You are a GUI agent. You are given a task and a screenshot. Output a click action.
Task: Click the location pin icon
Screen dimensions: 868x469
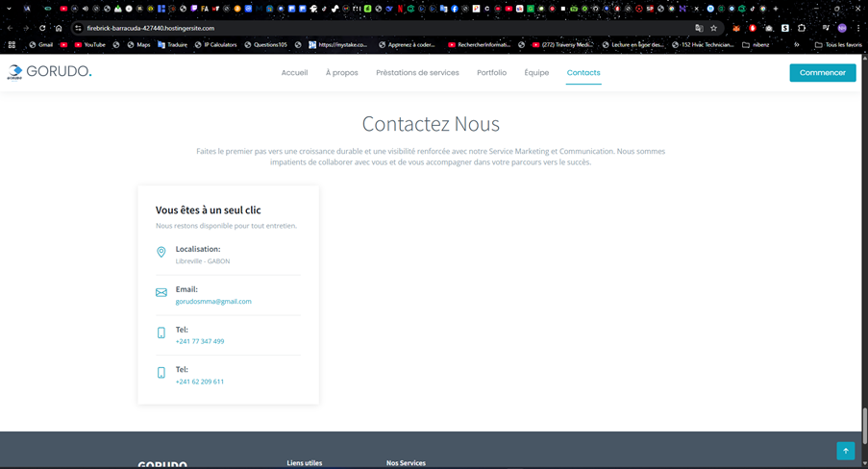pyautogui.click(x=161, y=252)
